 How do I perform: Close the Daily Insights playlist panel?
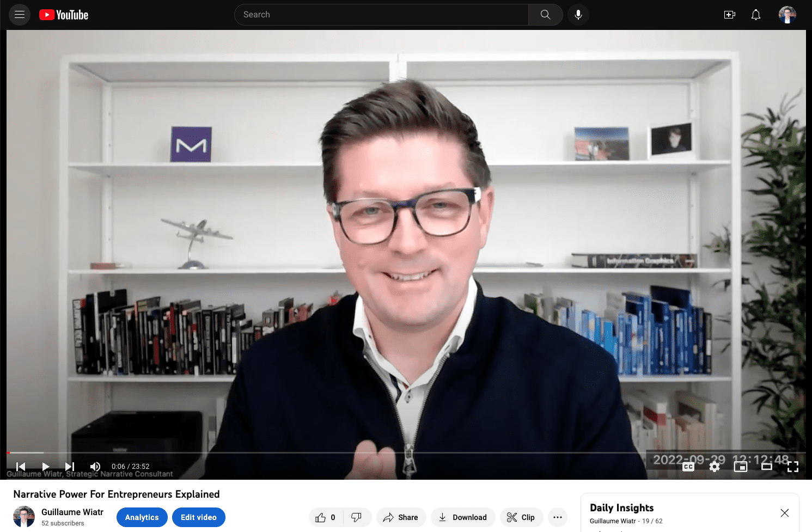[785, 513]
